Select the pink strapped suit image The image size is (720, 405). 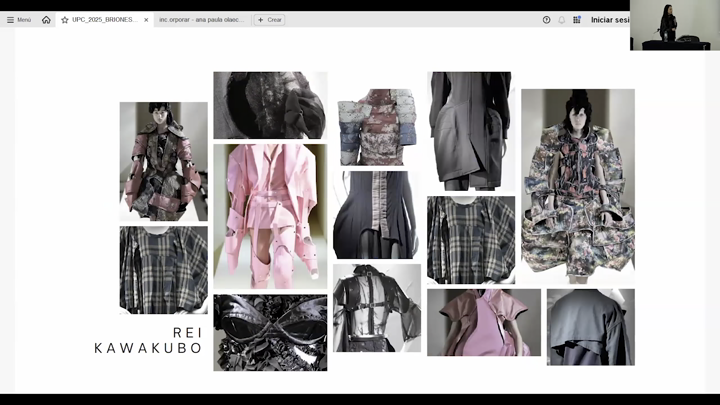[x=270, y=216]
